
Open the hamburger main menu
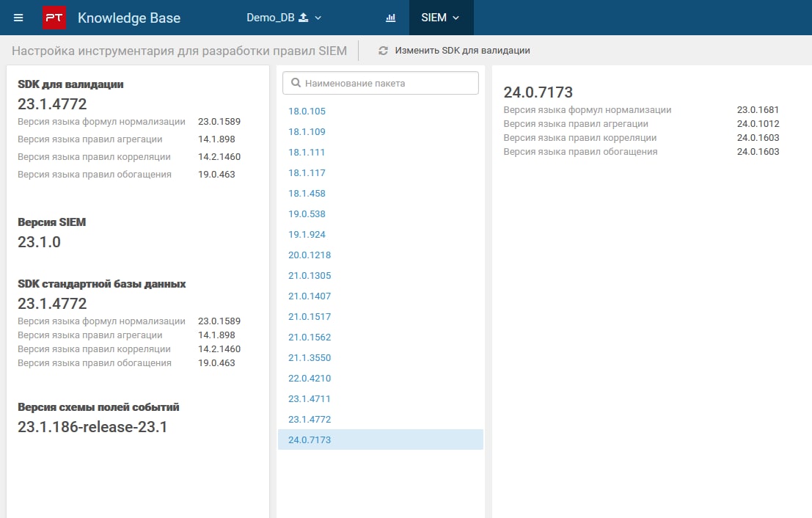tap(18, 18)
